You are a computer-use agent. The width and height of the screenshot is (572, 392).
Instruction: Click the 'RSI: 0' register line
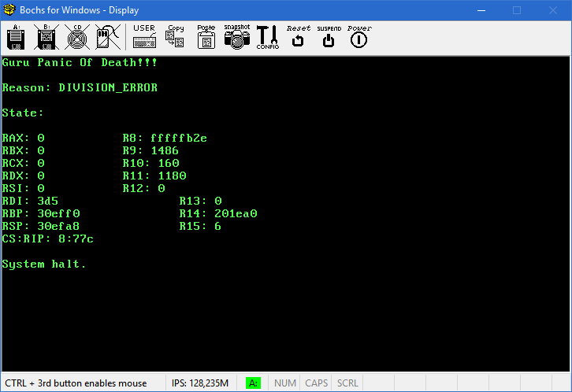[23, 188]
